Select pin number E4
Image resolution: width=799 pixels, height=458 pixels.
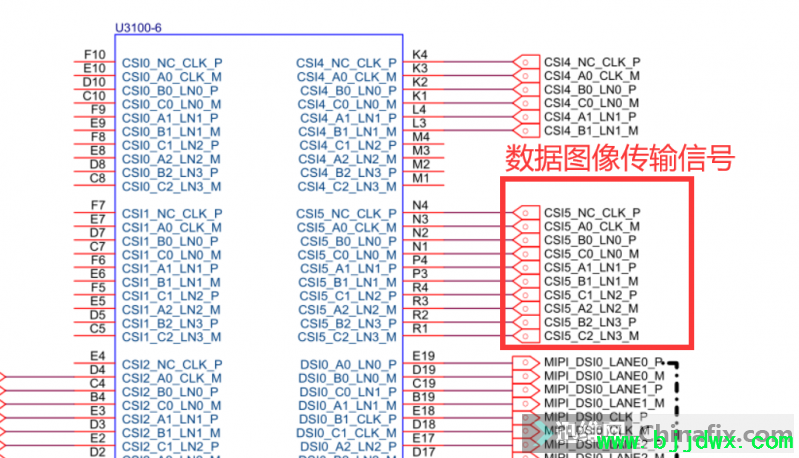pyautogui.click(x=98, y=356)
